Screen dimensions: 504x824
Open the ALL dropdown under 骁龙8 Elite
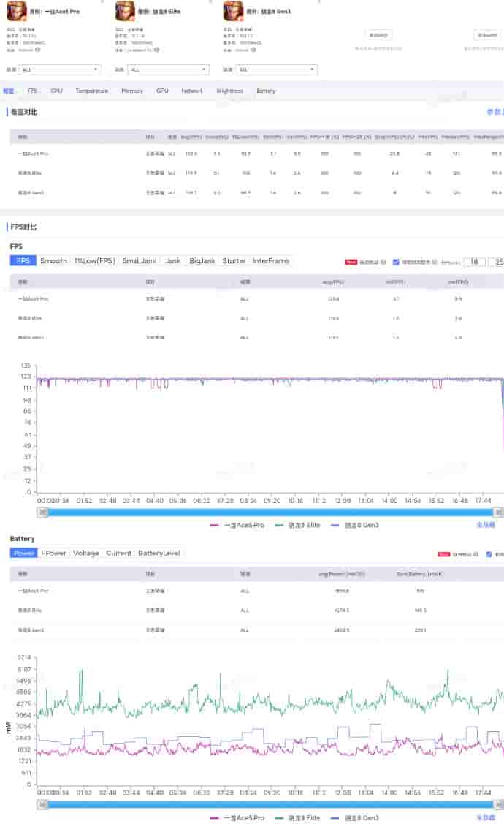(169, 70)
